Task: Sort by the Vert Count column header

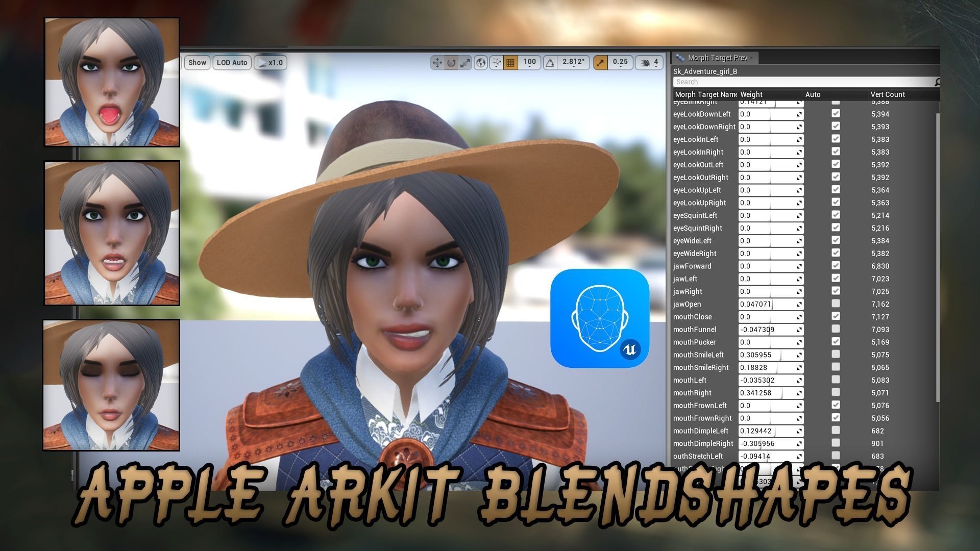Action: pos(887,94)
